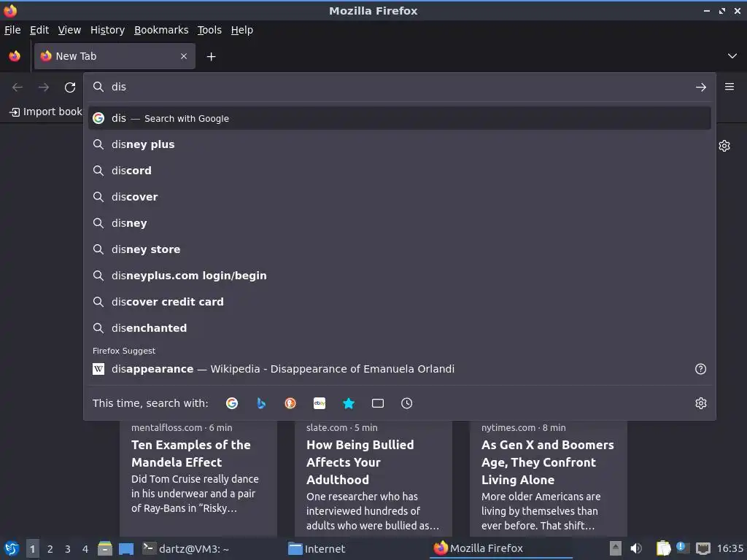
Task: Click Import bookmarks button
Action: click(45, 112)
